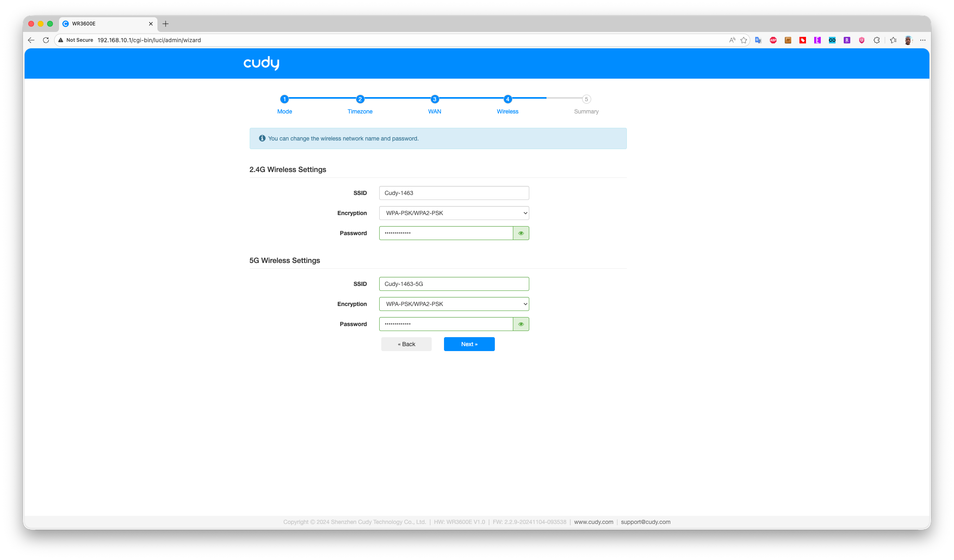
Task: Reveal the 5G wireless password
Action: click(x=521, y=324)
